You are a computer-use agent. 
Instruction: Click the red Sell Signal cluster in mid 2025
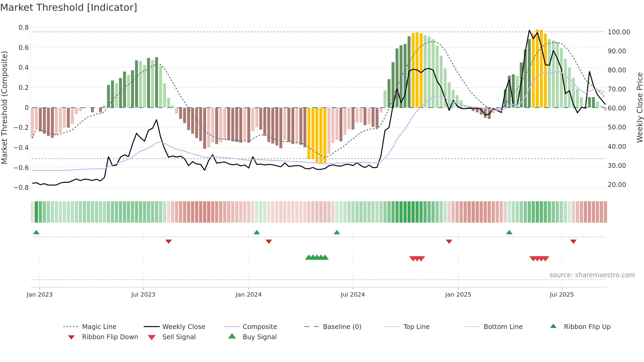[x=539, y=259]
